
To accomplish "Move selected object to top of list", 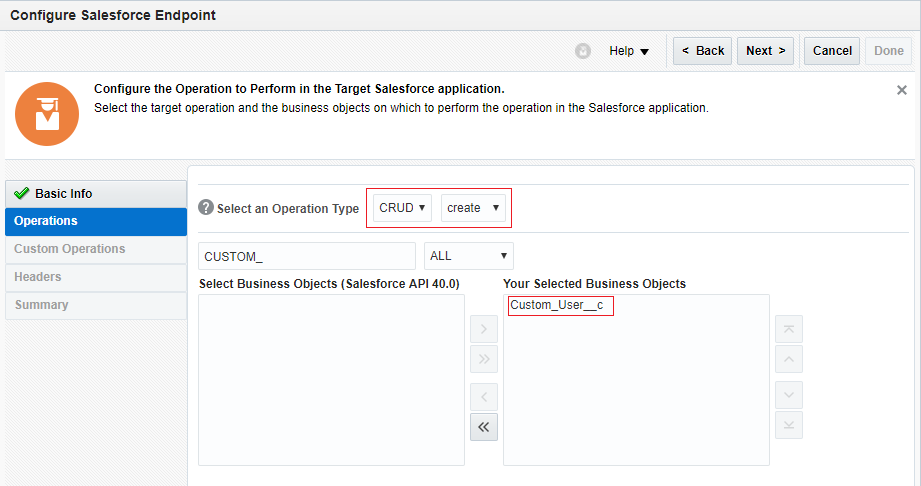I will coord(789,329).
